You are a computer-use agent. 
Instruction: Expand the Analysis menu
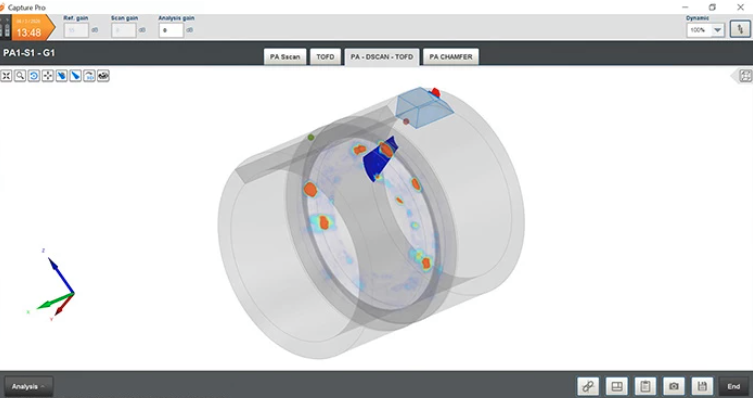[x=28, y=386]
